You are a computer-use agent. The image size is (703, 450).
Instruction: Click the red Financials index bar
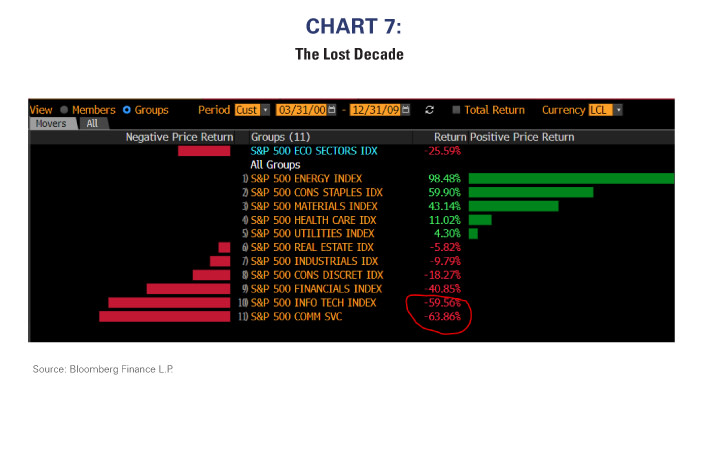[x=188, y=289]
